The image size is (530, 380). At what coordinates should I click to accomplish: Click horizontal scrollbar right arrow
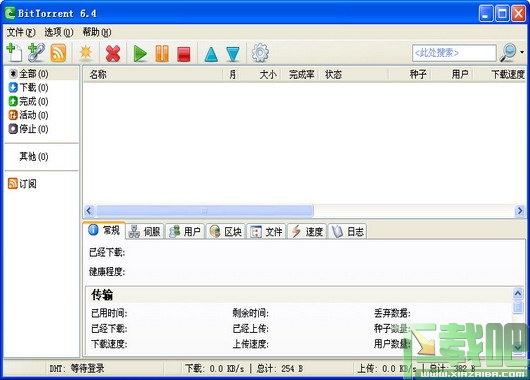coord(520,211)
